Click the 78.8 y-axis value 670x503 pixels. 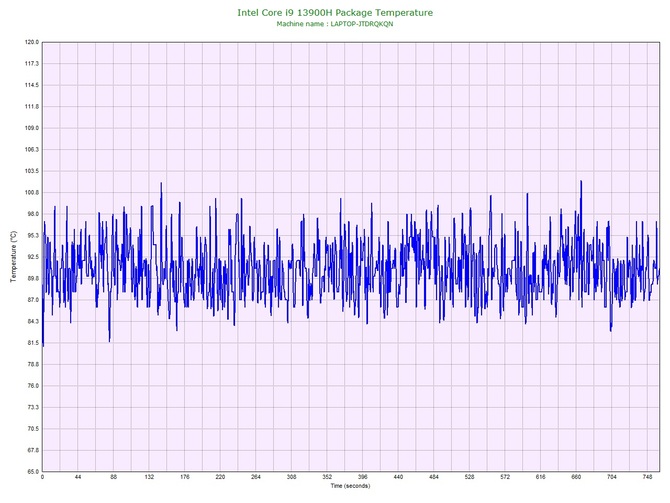coord(33,365)
